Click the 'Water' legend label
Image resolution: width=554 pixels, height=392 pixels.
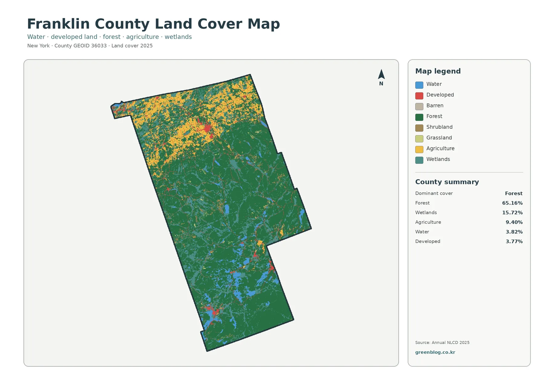[434, 84]
